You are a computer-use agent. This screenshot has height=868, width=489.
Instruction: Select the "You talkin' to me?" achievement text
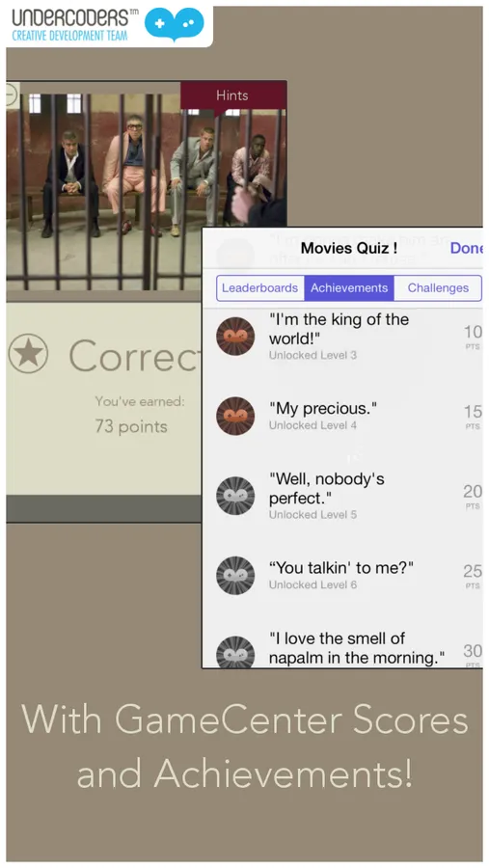[x=341, y=568]
